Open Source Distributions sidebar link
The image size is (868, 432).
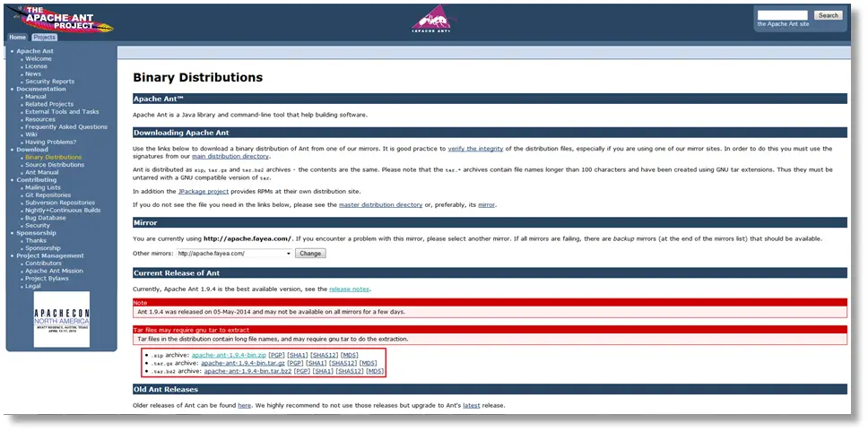(x=55, y=165)
